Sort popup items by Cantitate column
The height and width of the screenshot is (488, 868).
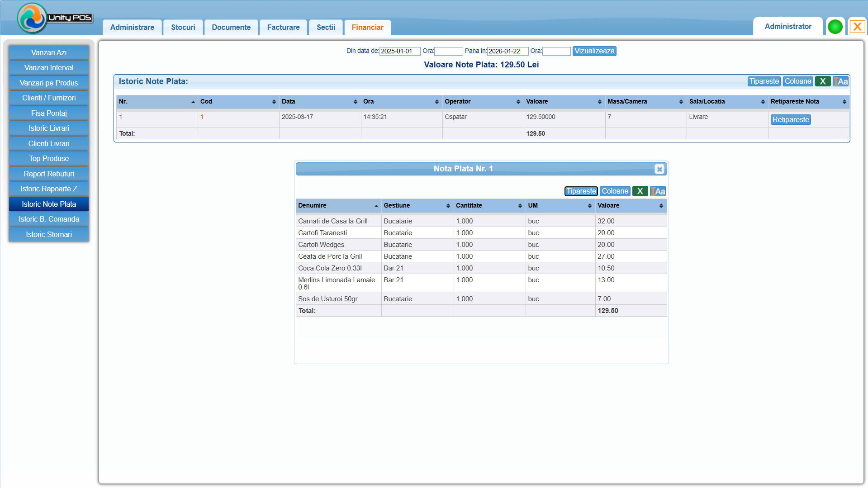coord(489,206)
